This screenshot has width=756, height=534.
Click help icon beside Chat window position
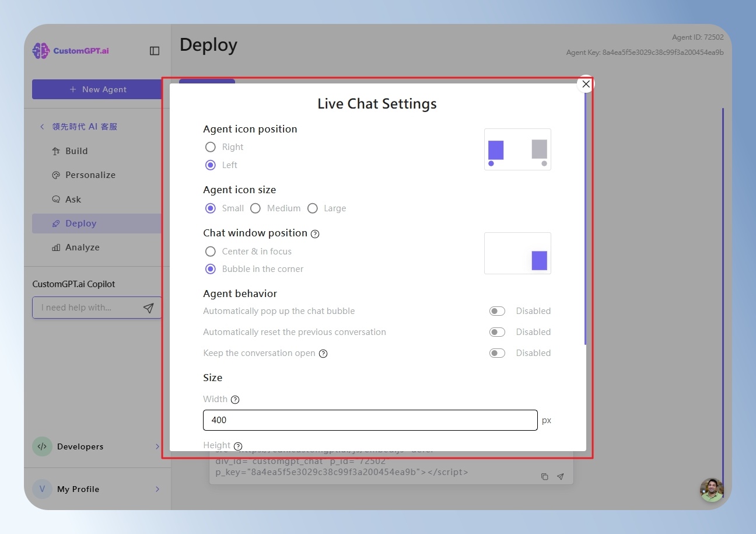pos(315,233)
